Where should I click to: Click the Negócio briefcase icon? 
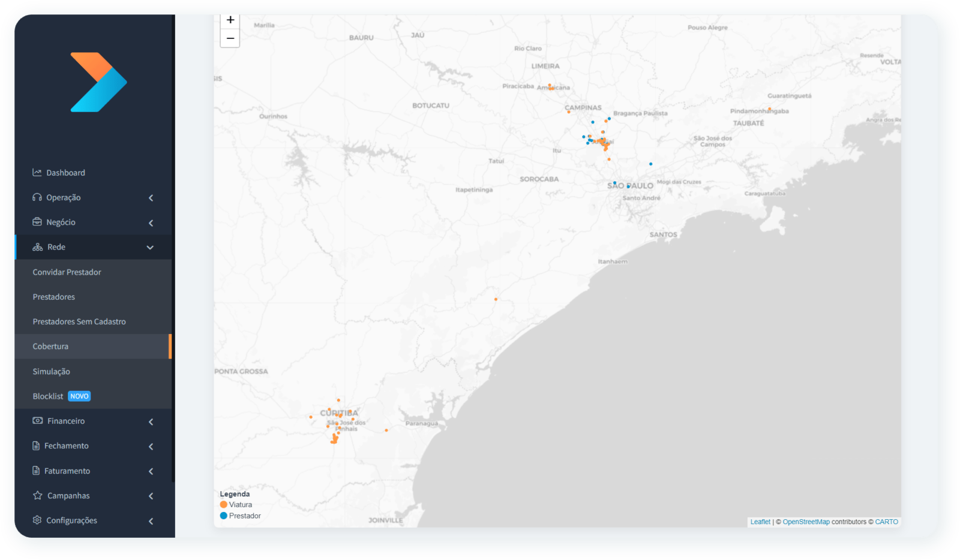pos(37,222)
